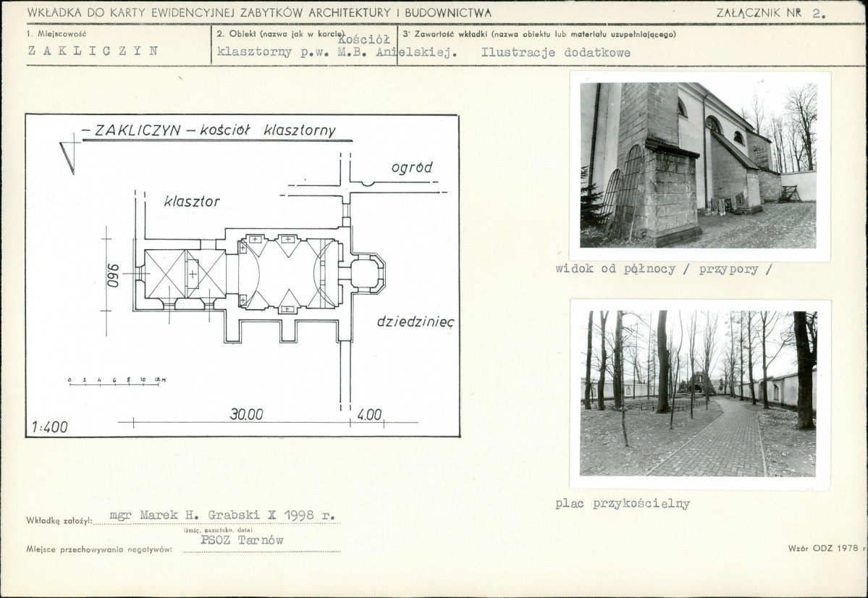Click the vertical dimension '960' on the plan
This screenshot has width=868, height=598.
pos(113,275)
